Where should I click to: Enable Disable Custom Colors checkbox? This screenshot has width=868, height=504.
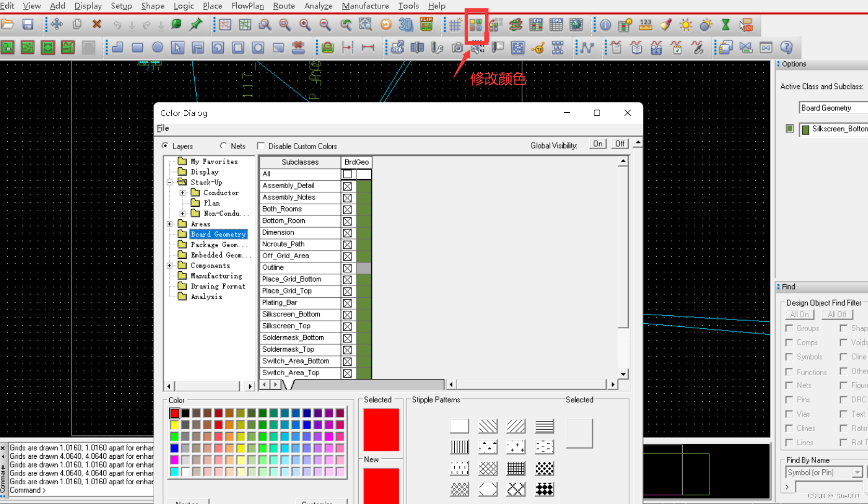coord(261,146)
